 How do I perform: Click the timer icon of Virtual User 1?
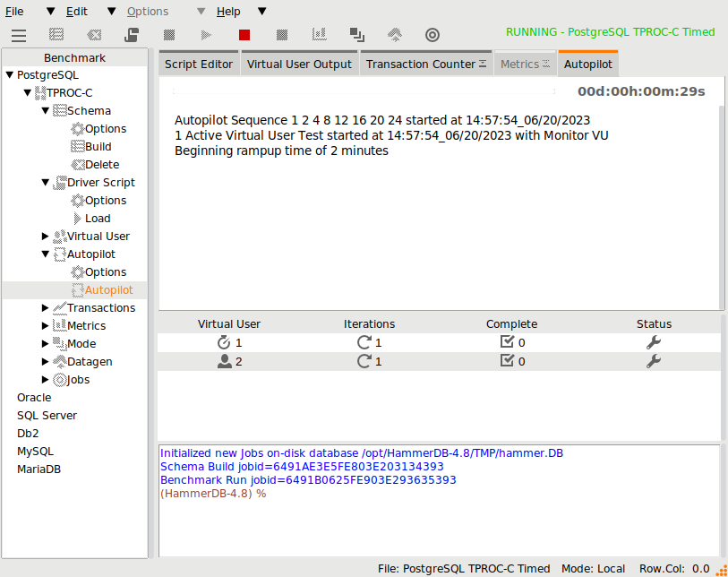click(224, 342)
